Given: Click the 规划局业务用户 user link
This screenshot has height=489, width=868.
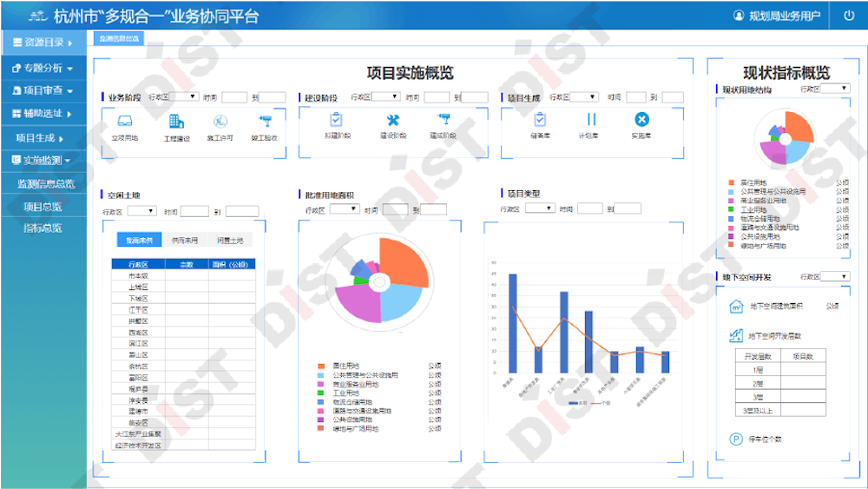Looking at the screenshot, I should (776, 16).
